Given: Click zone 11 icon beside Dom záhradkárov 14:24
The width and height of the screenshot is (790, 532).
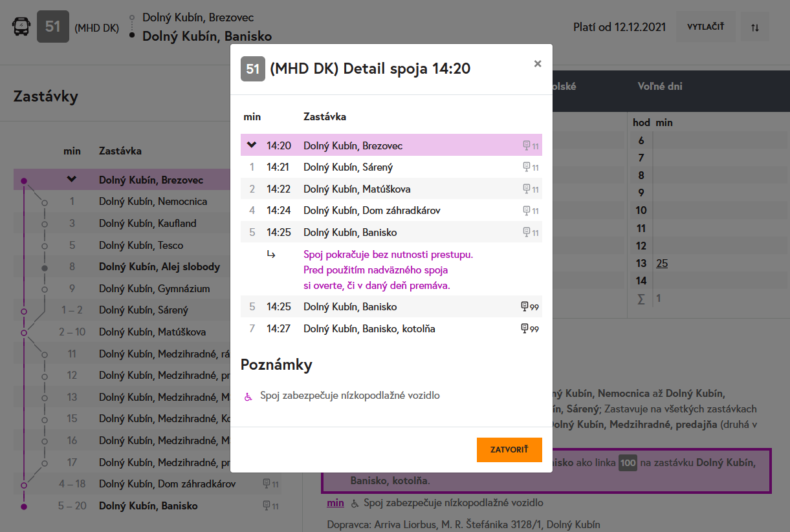Looking at the screenshot, I should coord(531,211).
